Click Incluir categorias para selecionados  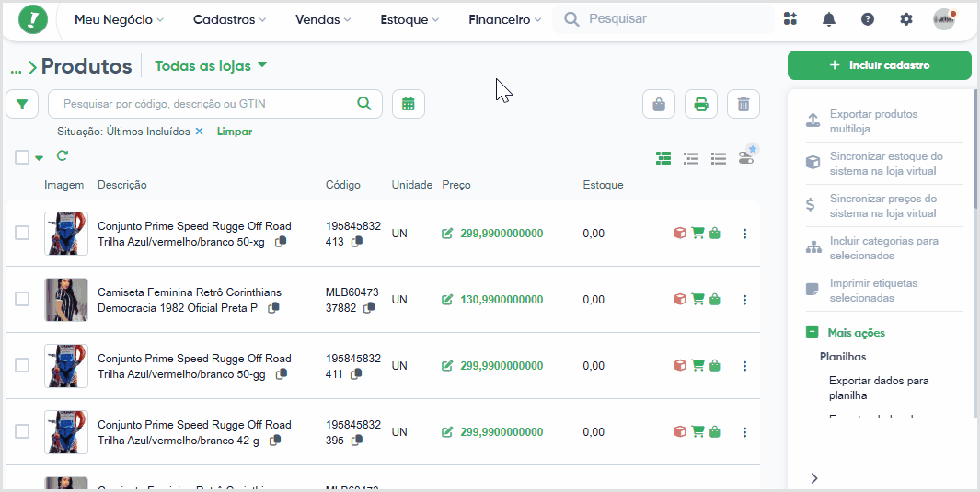click(883, 248)
